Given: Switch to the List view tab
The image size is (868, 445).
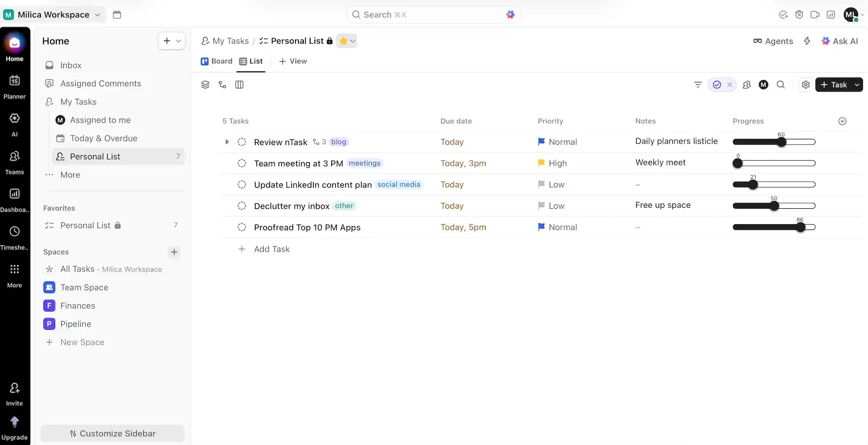Looking at the screenshot, I should point(251,61).
